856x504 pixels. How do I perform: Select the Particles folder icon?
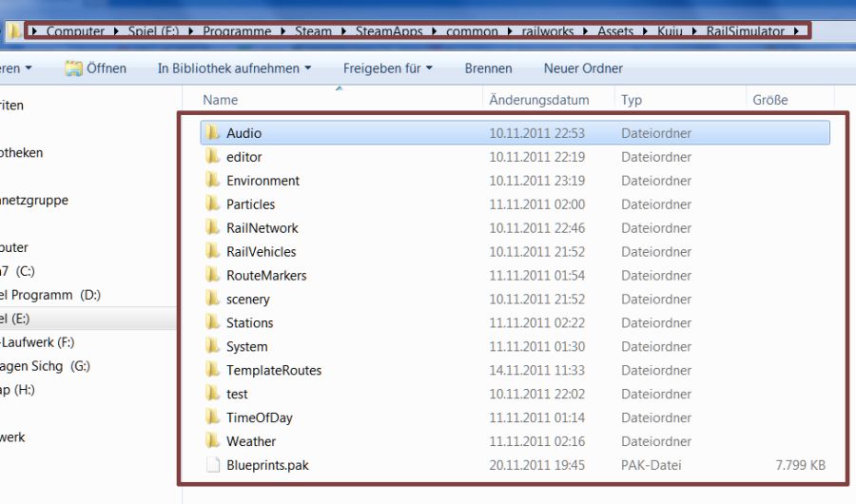[212, 204]
